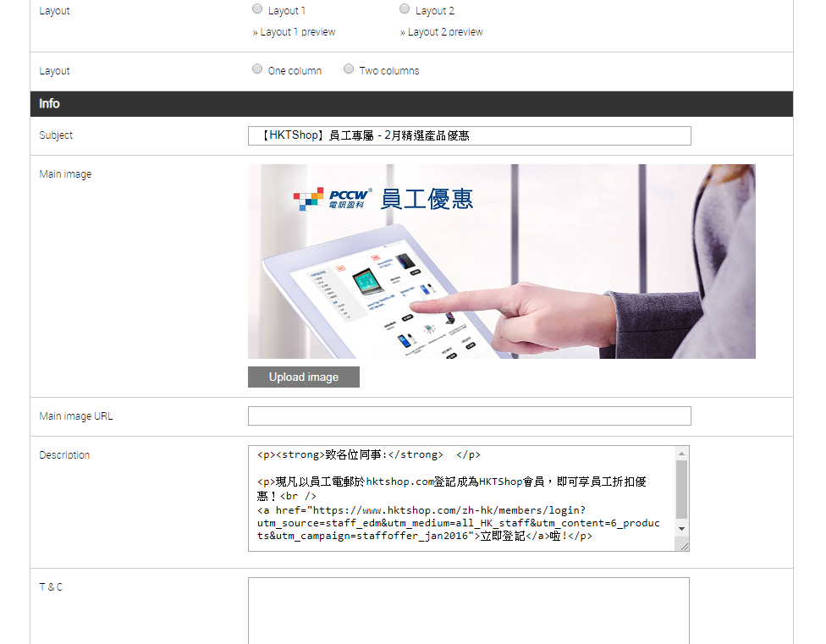Click the Upload image button
The height and width of the screenshot is (644, 826).
(x=304, y=377)
